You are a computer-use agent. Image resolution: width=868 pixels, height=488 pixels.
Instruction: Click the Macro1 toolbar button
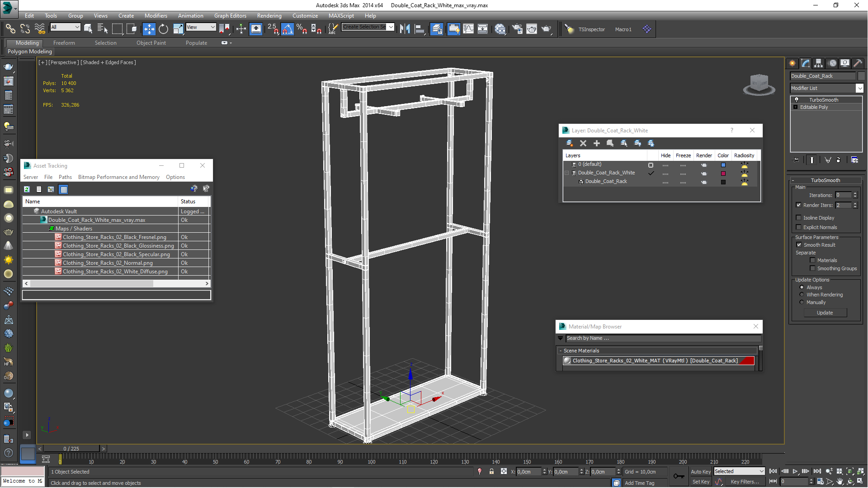(623, 29)
